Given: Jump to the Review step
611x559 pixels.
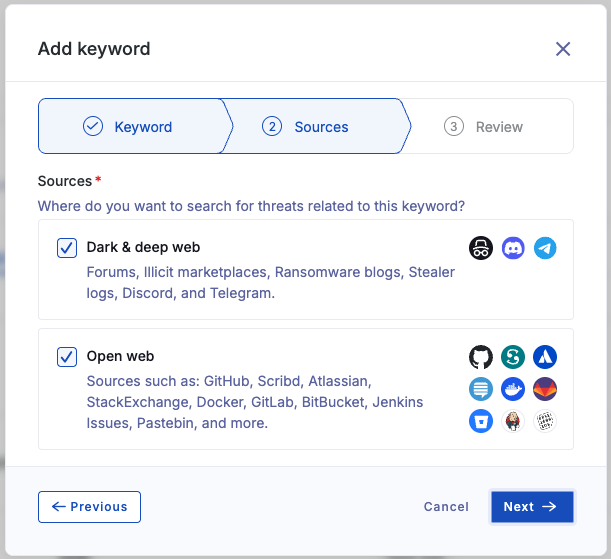Looking at the screenshot, I should tap(487, 126).
